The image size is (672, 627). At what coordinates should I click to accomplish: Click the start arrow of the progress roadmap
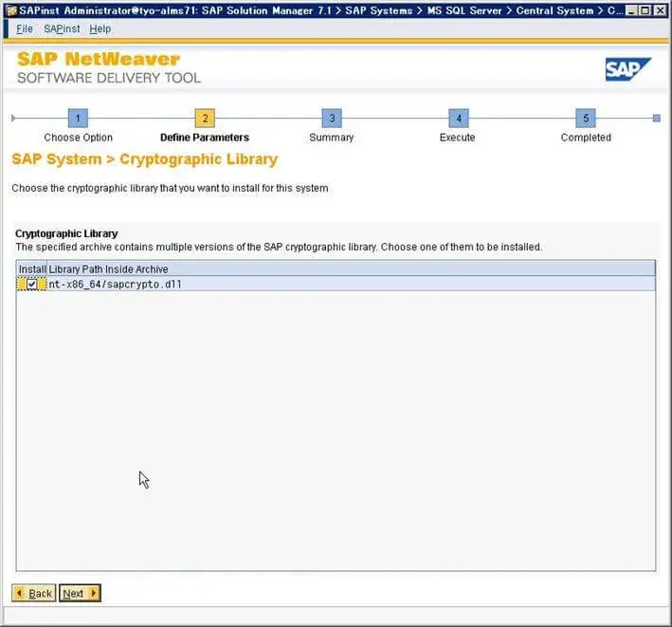click(x=13, y=118)
